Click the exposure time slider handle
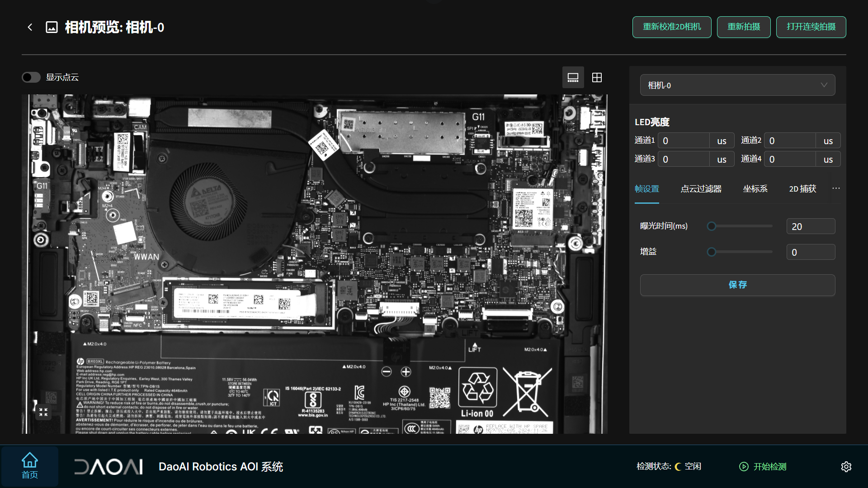The width and height of the screenshot is (868, 488). (x=712, y=226)
